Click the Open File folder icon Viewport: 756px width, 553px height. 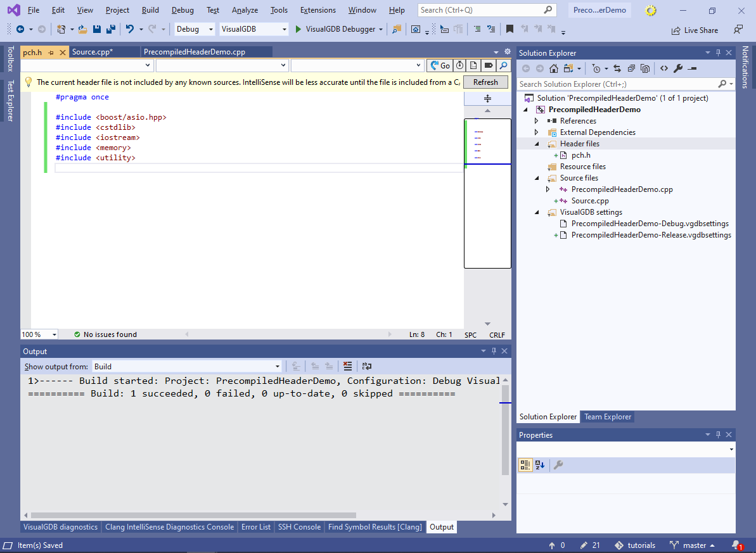coord(82,29)
